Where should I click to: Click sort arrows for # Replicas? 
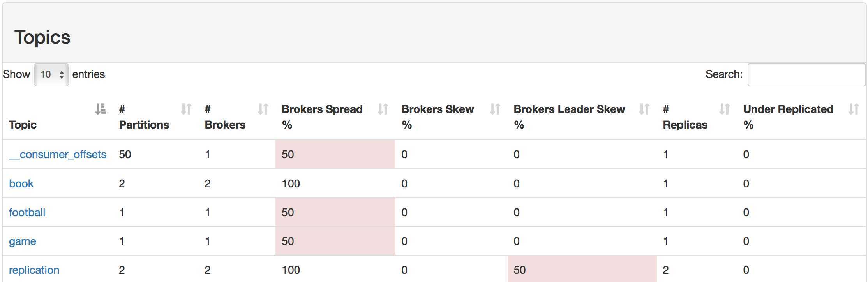tap(725, 109)
